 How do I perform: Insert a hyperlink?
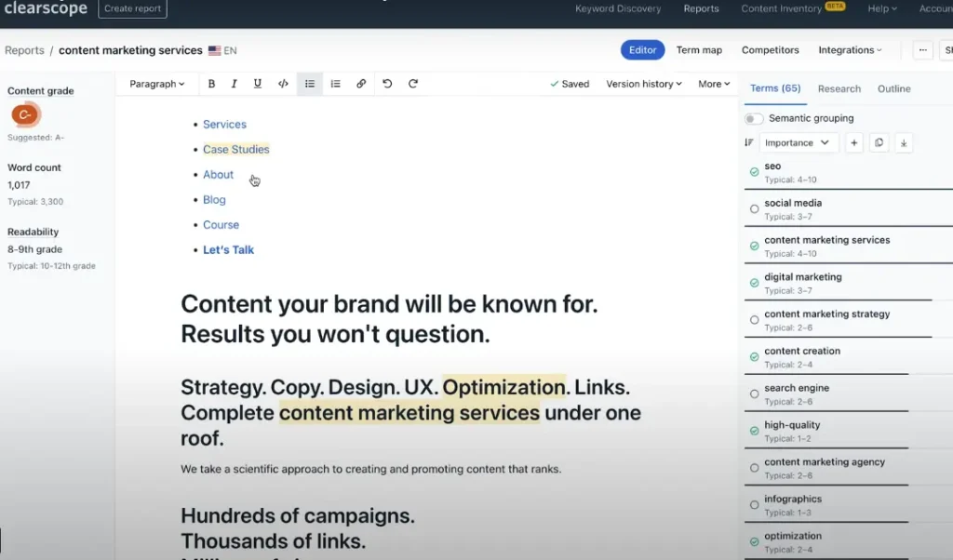click(x=361, y=84)
